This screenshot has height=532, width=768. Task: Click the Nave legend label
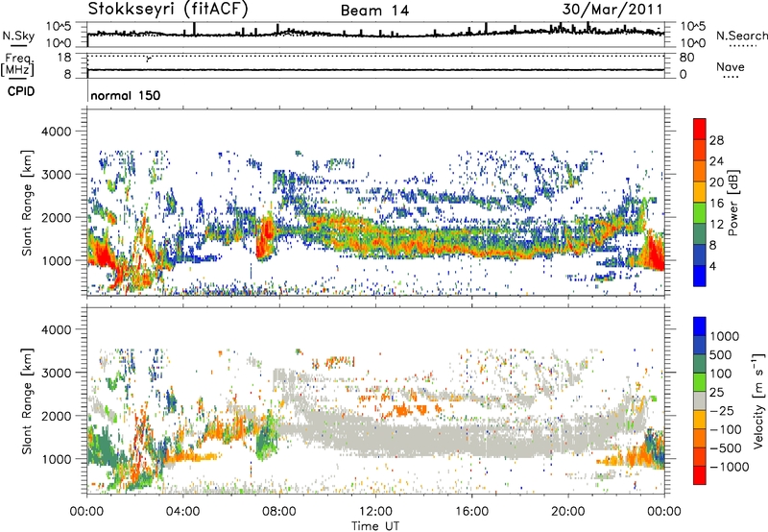pos(730,67)
